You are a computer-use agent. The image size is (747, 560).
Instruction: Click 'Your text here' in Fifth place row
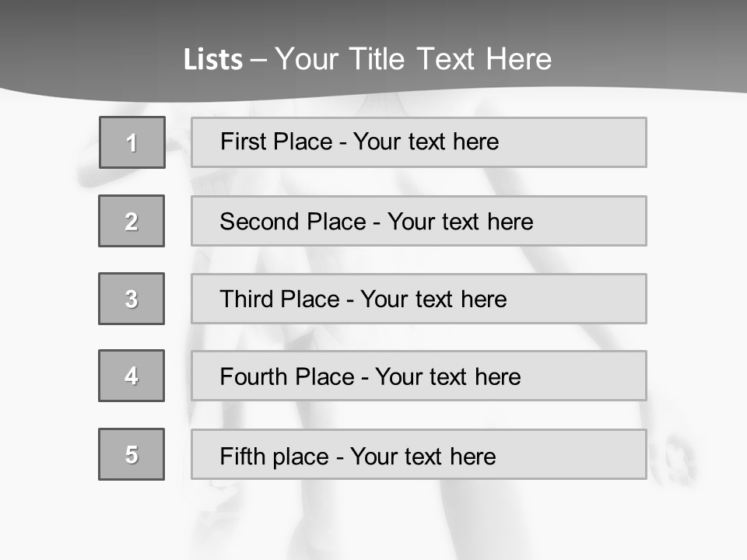click(x=423, y=457)
